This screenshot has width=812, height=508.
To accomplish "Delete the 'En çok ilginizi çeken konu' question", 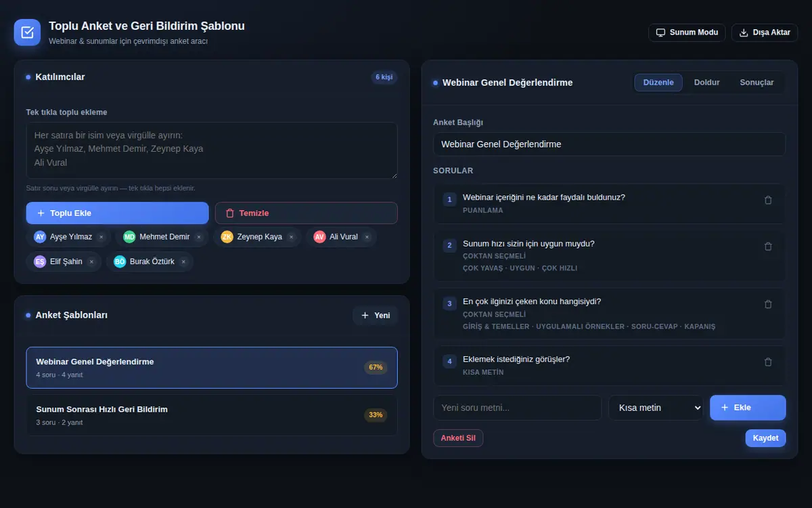I will coord(768,305).
